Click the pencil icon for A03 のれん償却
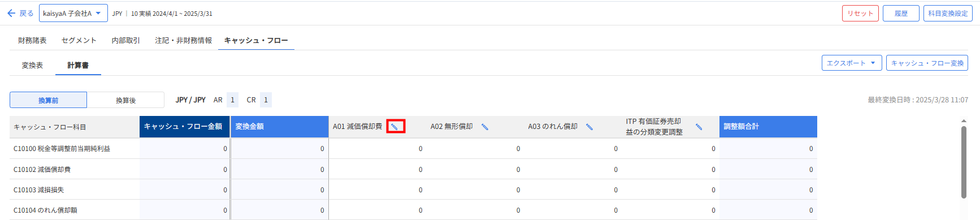 pyautogui.click(x=589, y=127)
